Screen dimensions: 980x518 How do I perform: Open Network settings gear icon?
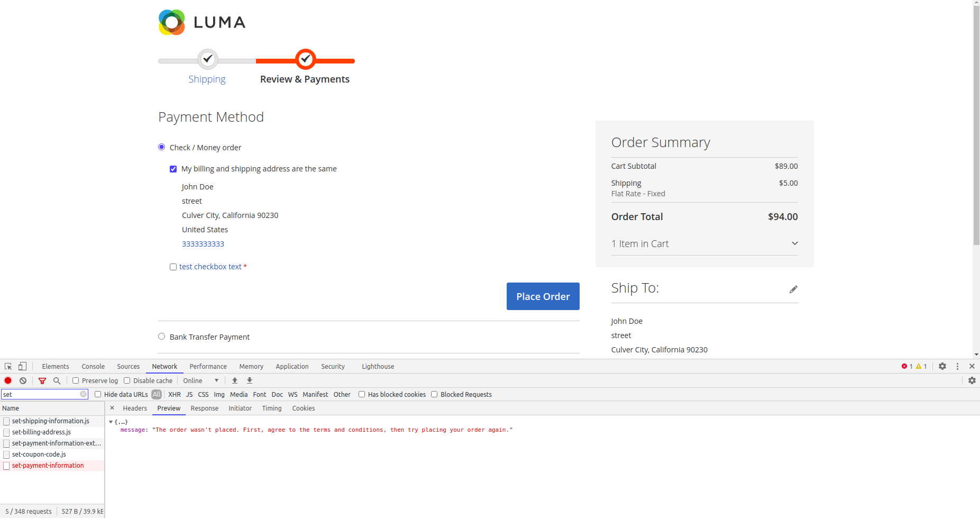click(972, 380)
